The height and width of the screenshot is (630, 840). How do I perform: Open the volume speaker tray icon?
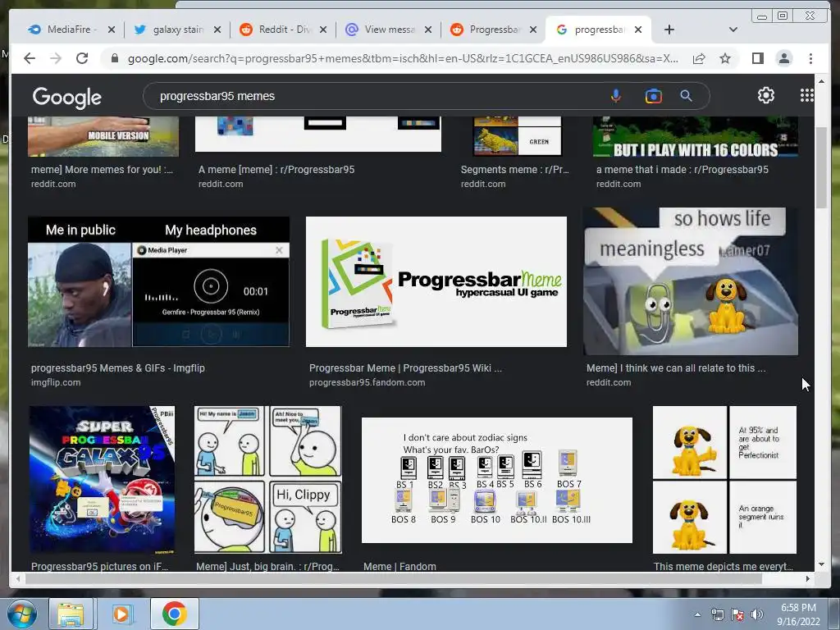coord(756,614)
